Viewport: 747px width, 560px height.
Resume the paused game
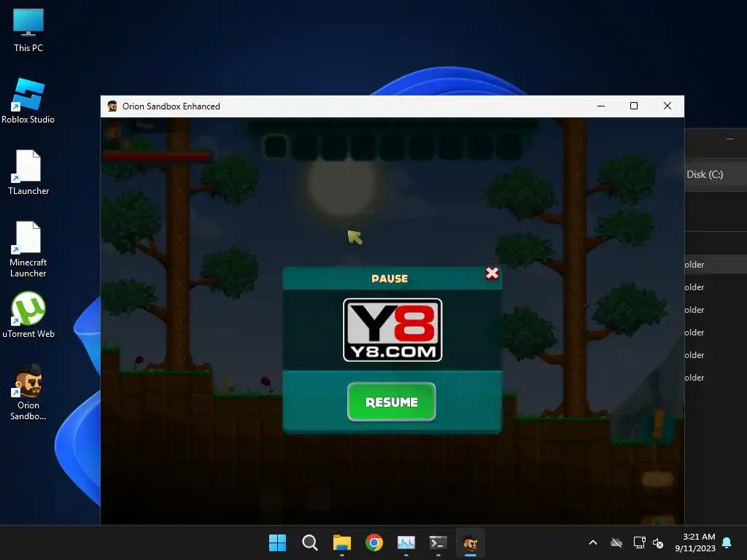tap(391, 402)
